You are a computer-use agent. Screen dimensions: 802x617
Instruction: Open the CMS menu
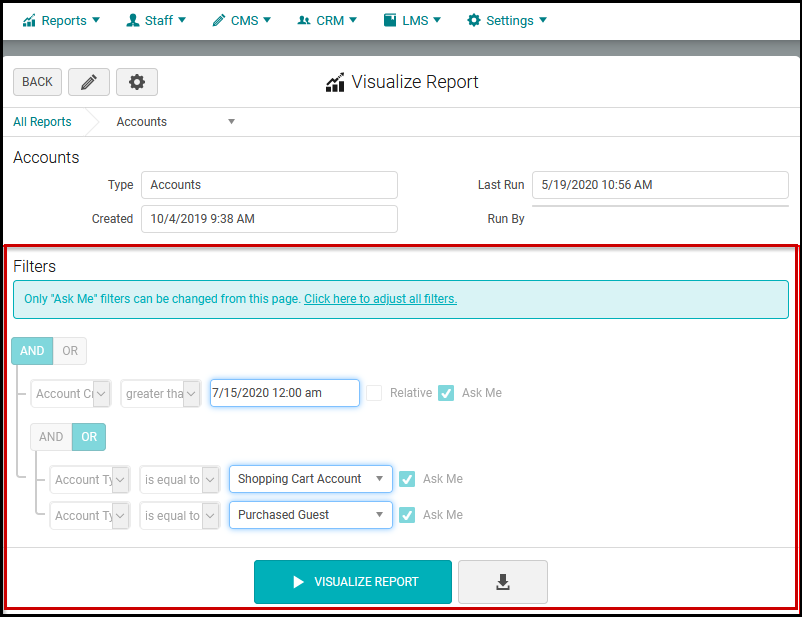pyautogui.click(x=241, y=20)
